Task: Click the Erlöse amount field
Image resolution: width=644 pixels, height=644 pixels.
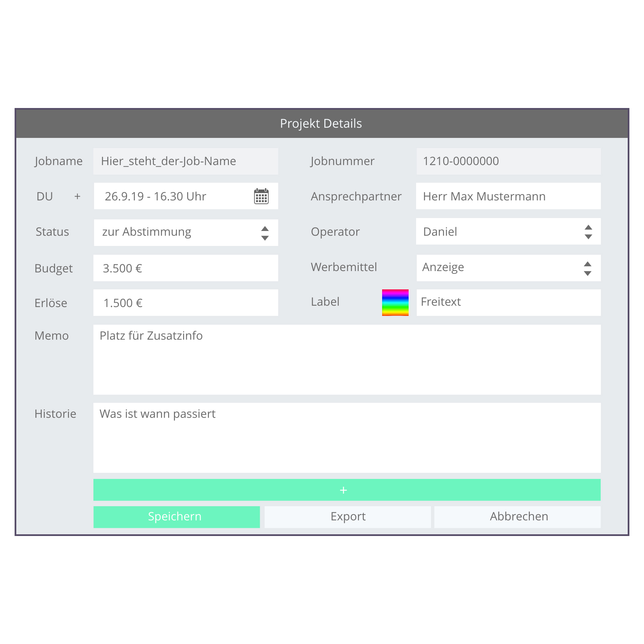Action: (x=185, y=303)
